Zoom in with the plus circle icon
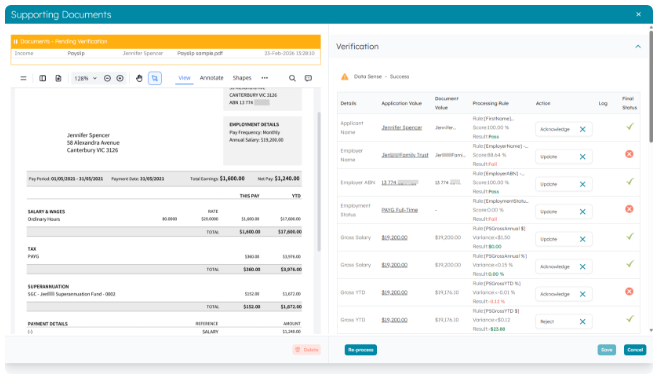Screen dimensions: 658x379 pyautogui.click(x=120, y=78)
